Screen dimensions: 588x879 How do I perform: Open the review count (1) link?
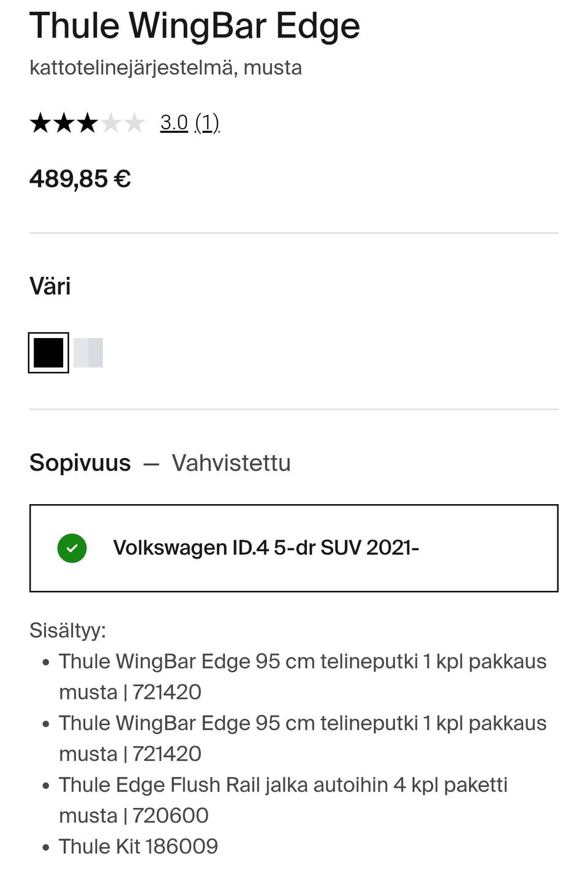(x=207, y=123)
